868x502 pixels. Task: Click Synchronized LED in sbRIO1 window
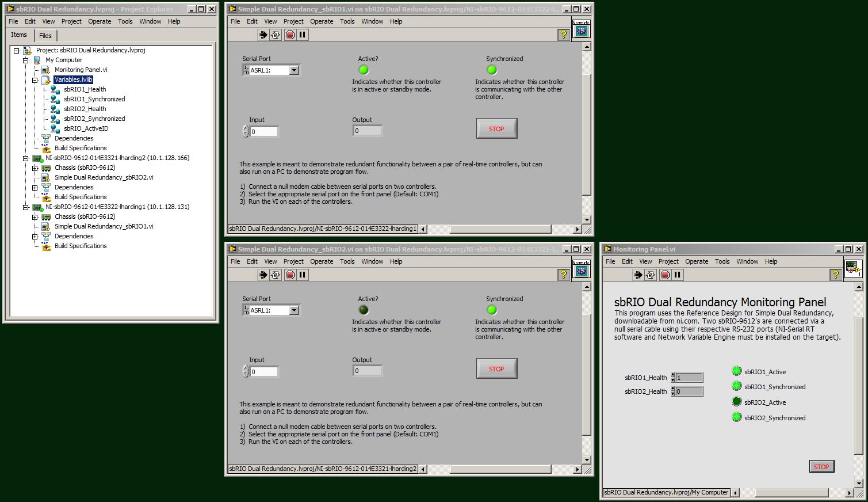coord(492,70)
